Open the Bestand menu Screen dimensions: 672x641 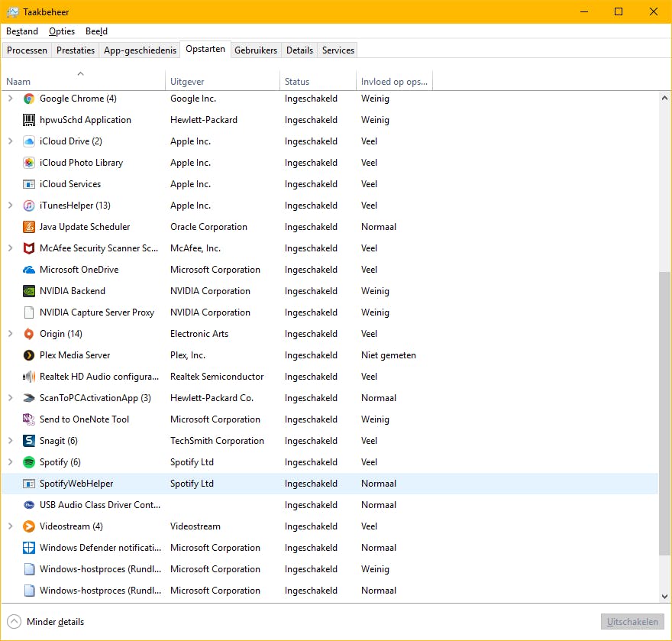pyautogui.click(x=22, y=31)
